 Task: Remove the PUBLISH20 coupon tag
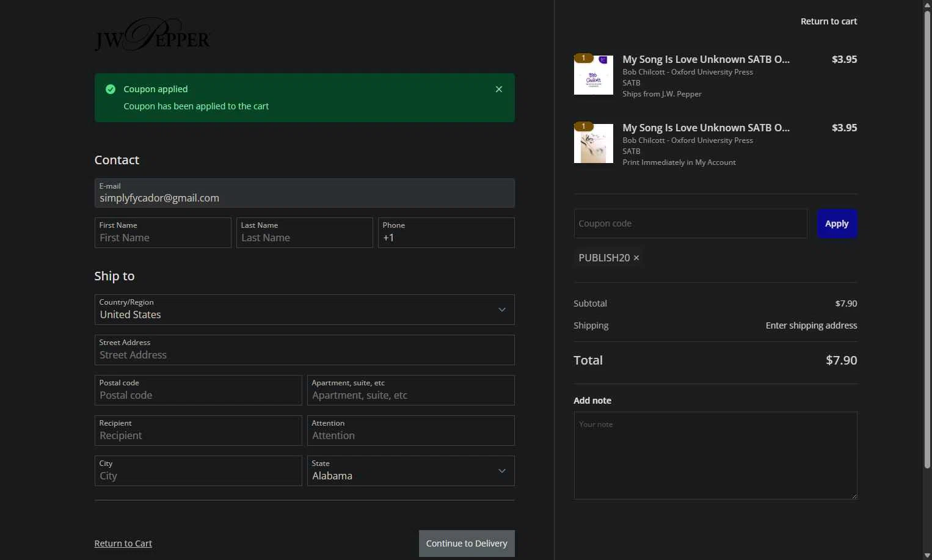coord(636,258)
